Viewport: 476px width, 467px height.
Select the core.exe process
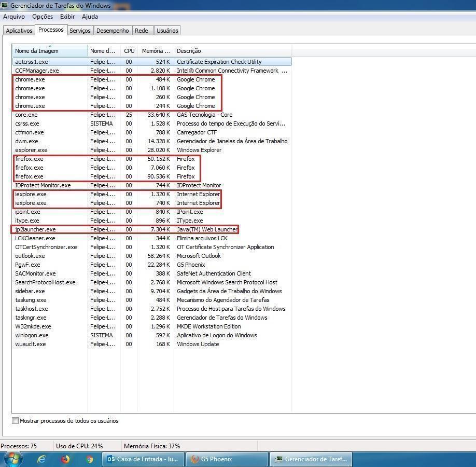tap(152, 115)
